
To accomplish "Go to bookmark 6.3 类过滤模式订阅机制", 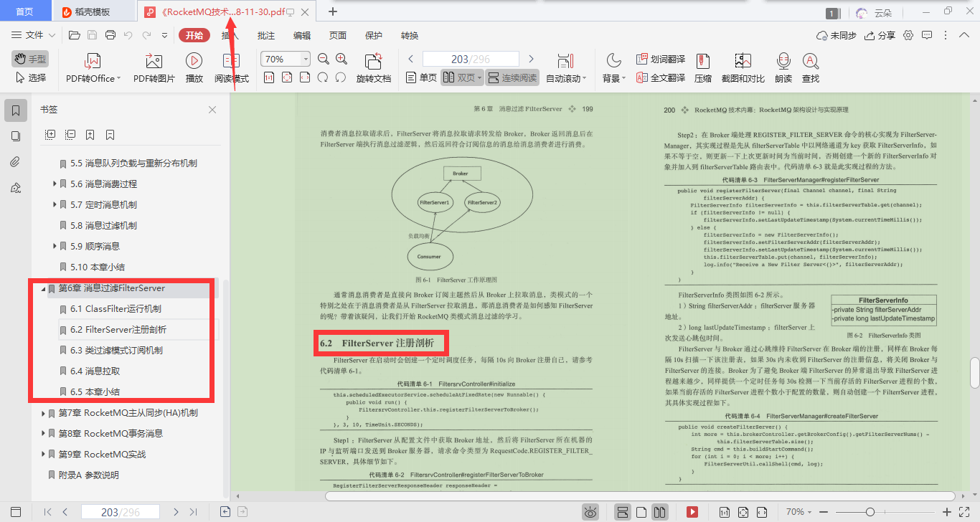I will click(x=116, y=351).
